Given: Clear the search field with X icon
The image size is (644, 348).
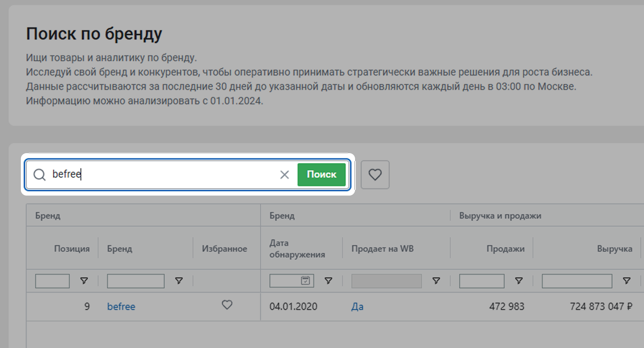Looking at the screenshot, I should (x=285, y=175).
